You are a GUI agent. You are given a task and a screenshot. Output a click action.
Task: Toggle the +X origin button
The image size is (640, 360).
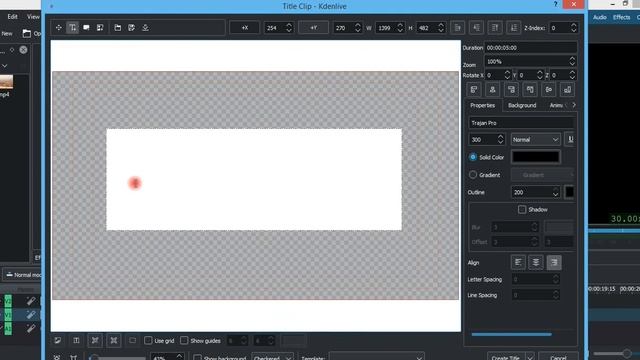coord(245,28)
